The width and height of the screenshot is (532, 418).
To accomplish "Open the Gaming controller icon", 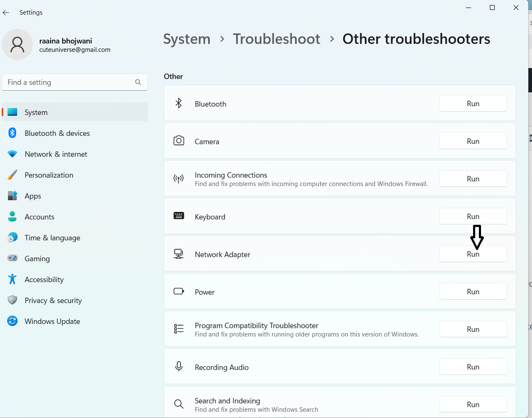I will pos(13,259).
